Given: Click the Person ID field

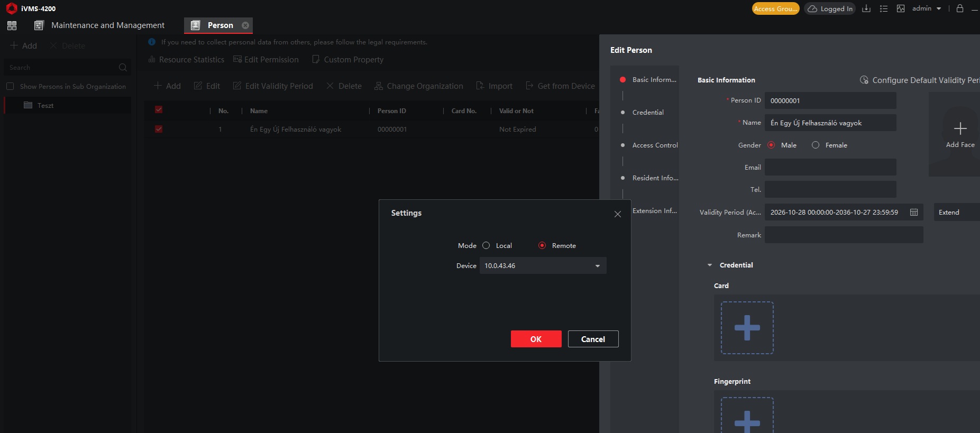Looking at the screenshot, I should pos(830,100).
